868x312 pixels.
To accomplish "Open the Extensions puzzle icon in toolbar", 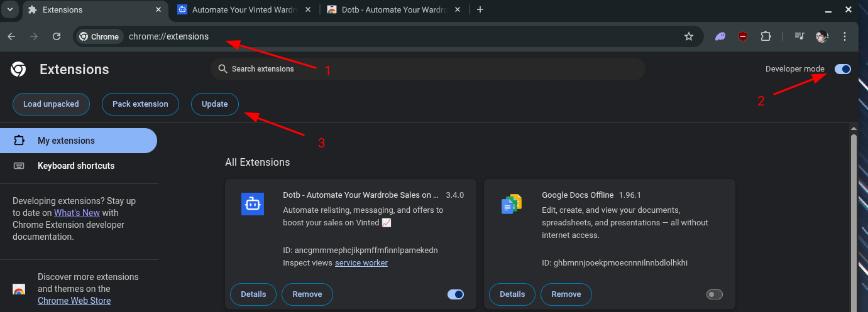I will point(766,36).
